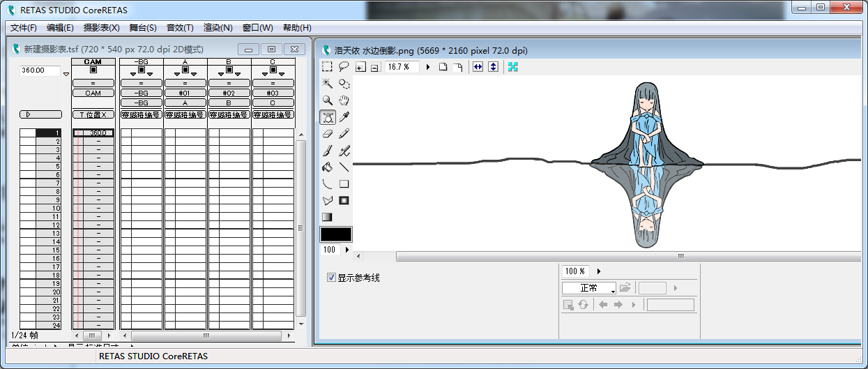Select the pencil tool
The width and height of the screenshot is (868, 369).
(344, 134)
